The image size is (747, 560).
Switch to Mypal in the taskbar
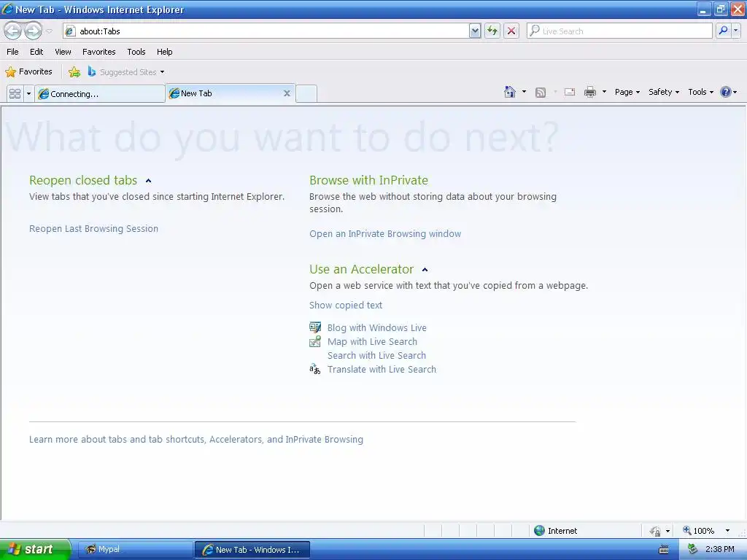(135, 550)
